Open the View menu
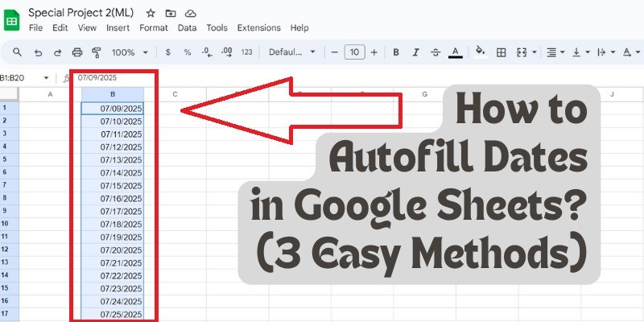This screenshot has height=322, width=644. (x=87, y=28)
